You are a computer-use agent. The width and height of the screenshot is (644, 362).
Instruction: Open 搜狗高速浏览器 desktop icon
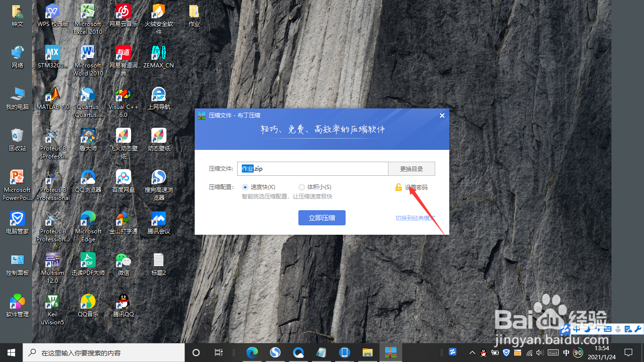159,185
